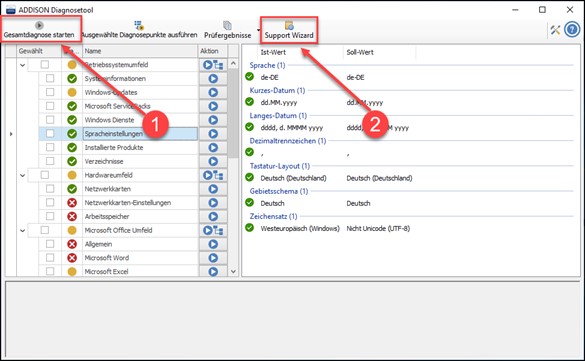This screenshot has height=361, width=585.
Task: Click the Dezimaltrennzeichen (1) group heading
Action: click(288, 141)
